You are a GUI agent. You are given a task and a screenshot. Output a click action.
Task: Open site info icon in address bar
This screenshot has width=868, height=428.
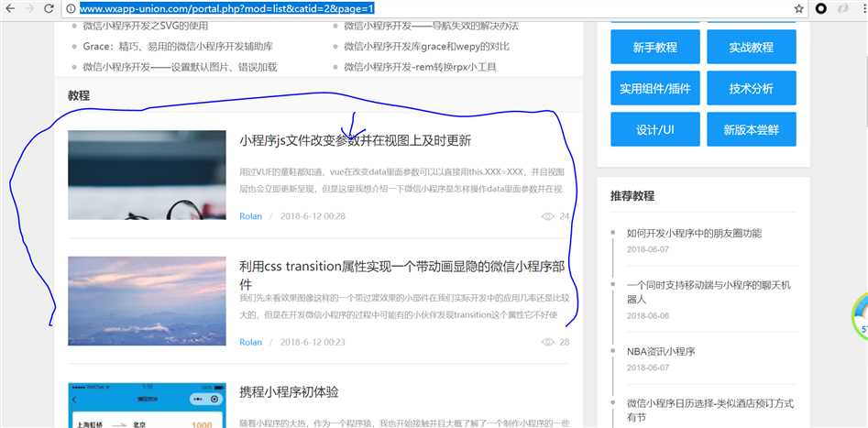pyautogui.click(x=71, y=8)
